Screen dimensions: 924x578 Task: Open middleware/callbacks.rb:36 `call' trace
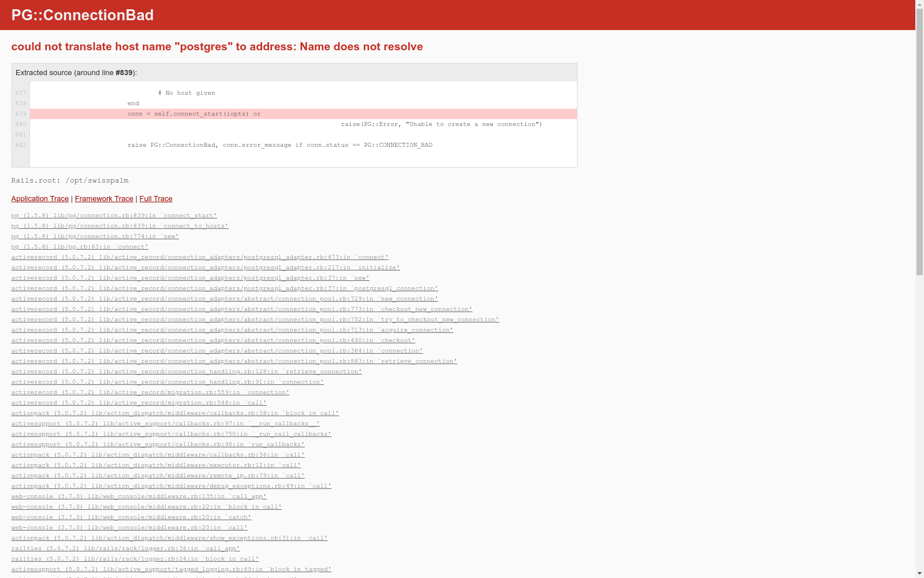(158, 455)
